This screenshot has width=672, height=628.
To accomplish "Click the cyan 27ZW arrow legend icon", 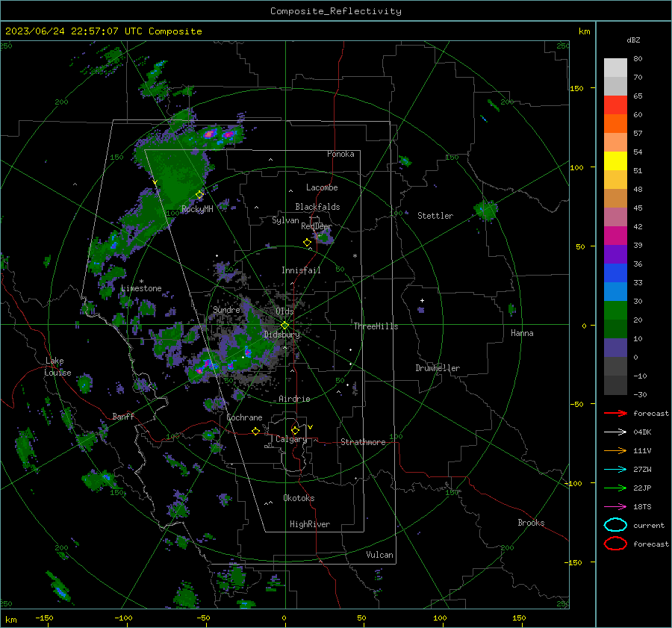I will [615, 470].
